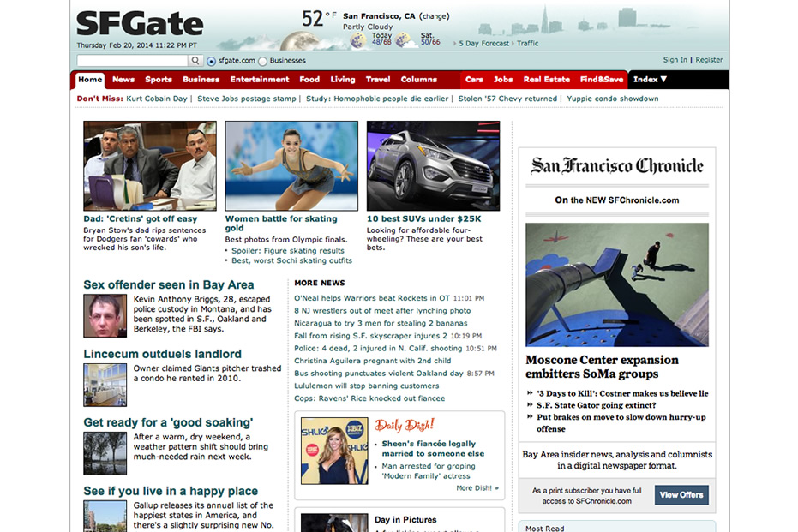This screenshot has width=798, height=532.
Task: Open the News section
Action: 123,80
